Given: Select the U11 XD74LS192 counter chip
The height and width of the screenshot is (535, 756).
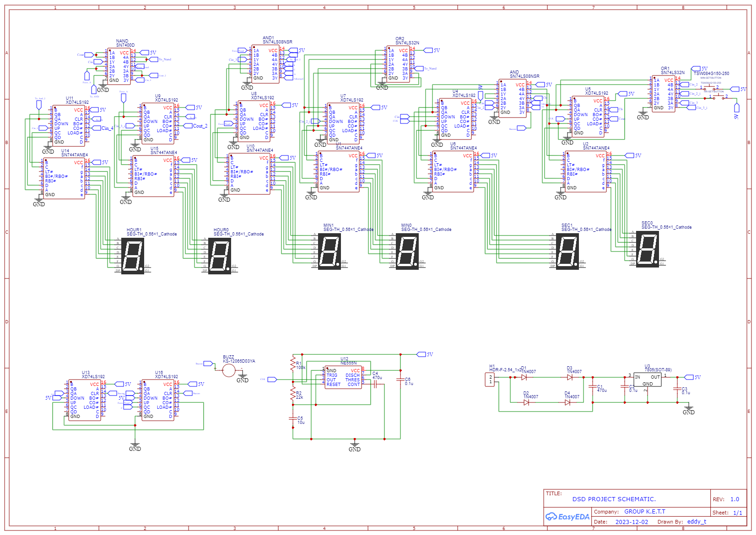Looking at the screenshot, I should pos(69,126).
